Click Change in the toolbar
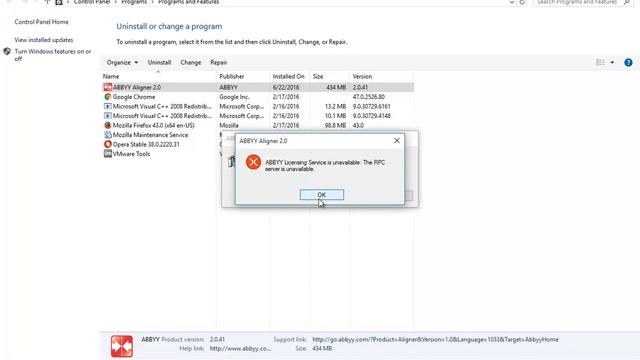This screenshot has width=640, height=360. click(x=191, y=62)
